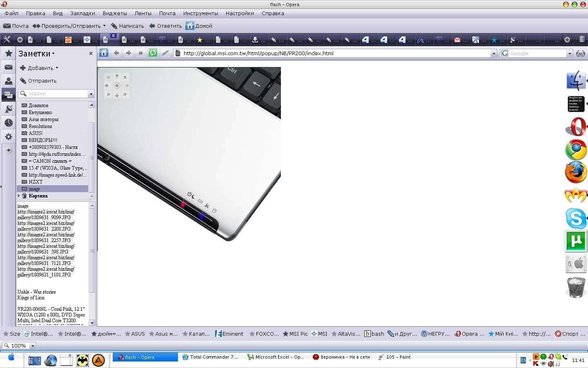Open the Файл menu
Screen dimensions: 588x368
(x=11, y=13)
